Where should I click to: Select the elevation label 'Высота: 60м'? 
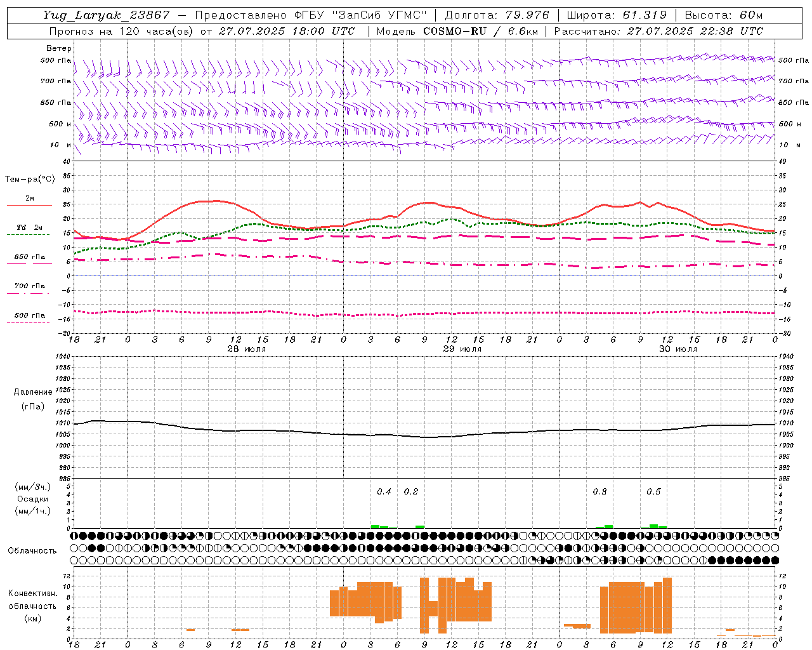(724, 15)
